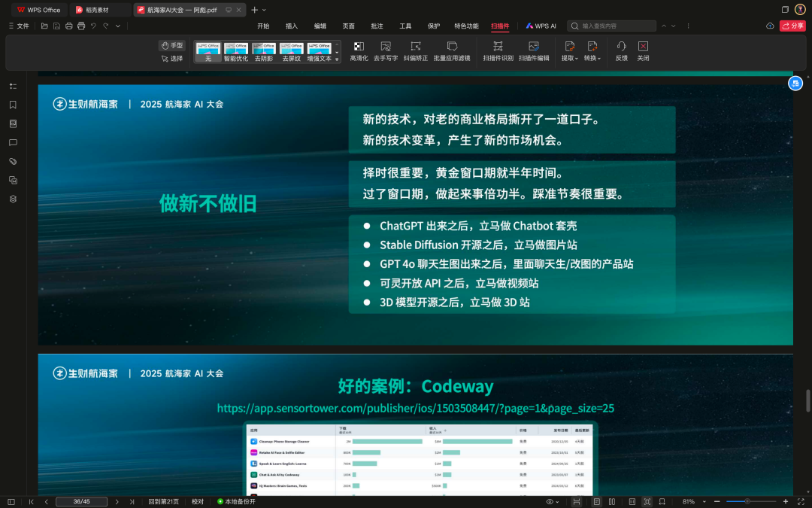Switch to the 保护 tab
Viewport: 812px width, 508px height.
pos(434,26)
